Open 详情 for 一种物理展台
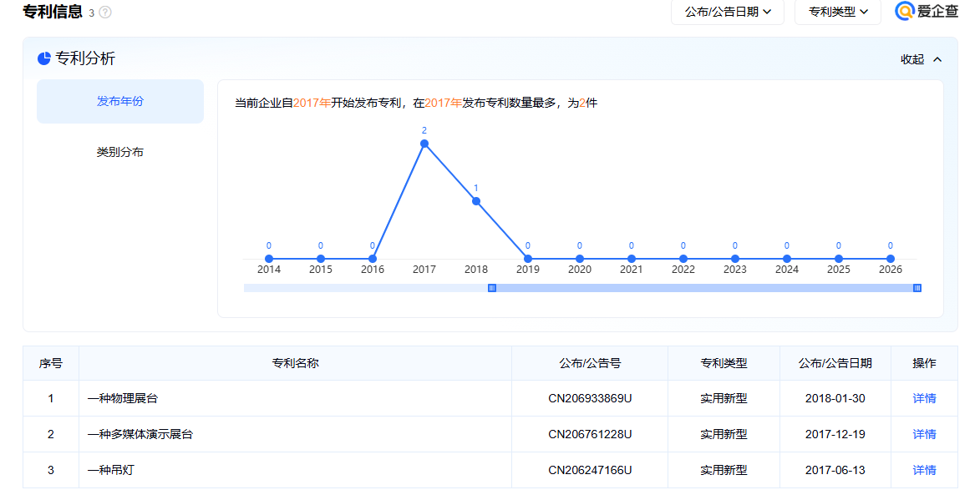Screen dimensions: 980x500 pyautogui.click(x=924, y=398)
